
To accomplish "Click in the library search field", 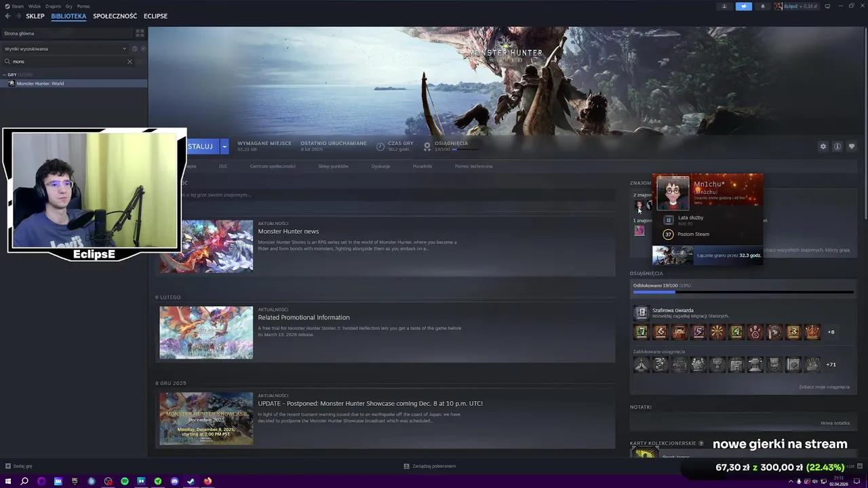I will click(x=68, y=62).
